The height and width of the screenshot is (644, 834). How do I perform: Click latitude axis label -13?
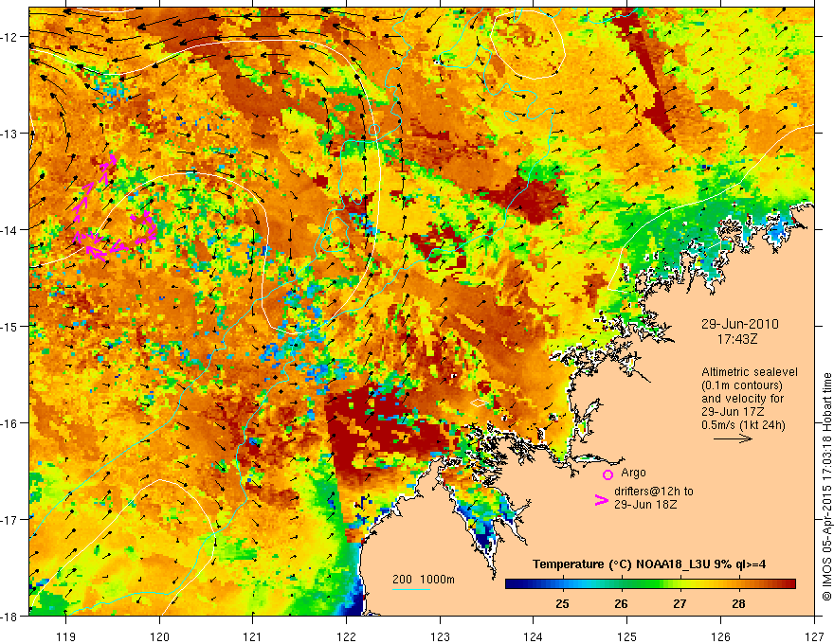pyautogui.click(x=10, y=134)
